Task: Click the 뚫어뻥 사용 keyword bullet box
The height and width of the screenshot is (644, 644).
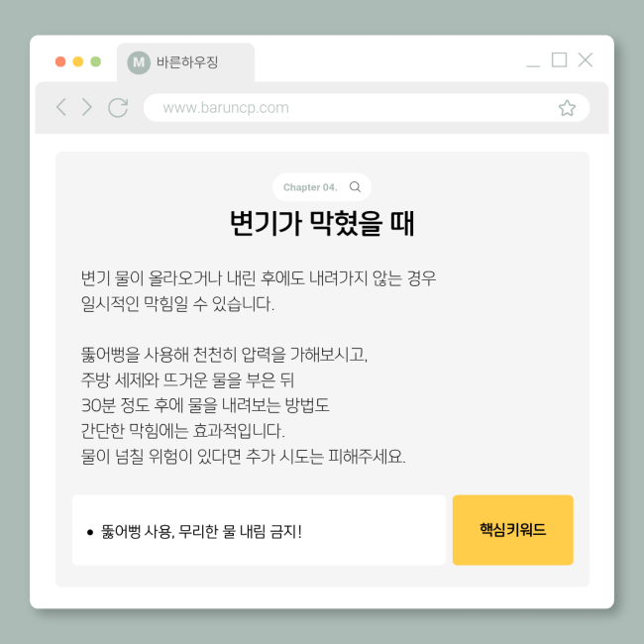Action: coord(259,530)
